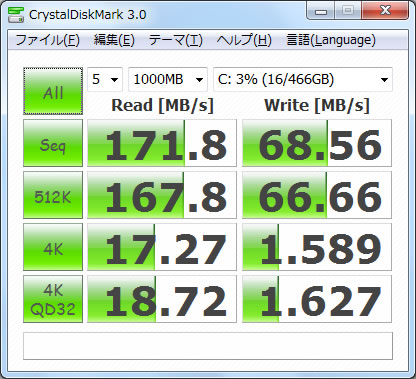The height and width of the screenshot is (379, 416).
Task: Select the 4K QD32 write result 1.627
Action: (317, 299)
